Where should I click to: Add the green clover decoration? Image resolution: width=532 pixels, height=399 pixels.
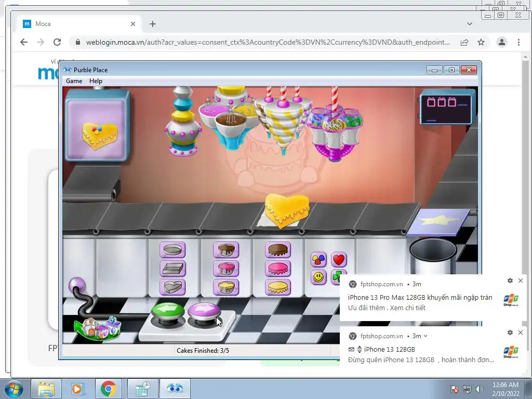(x=336, y=277)
